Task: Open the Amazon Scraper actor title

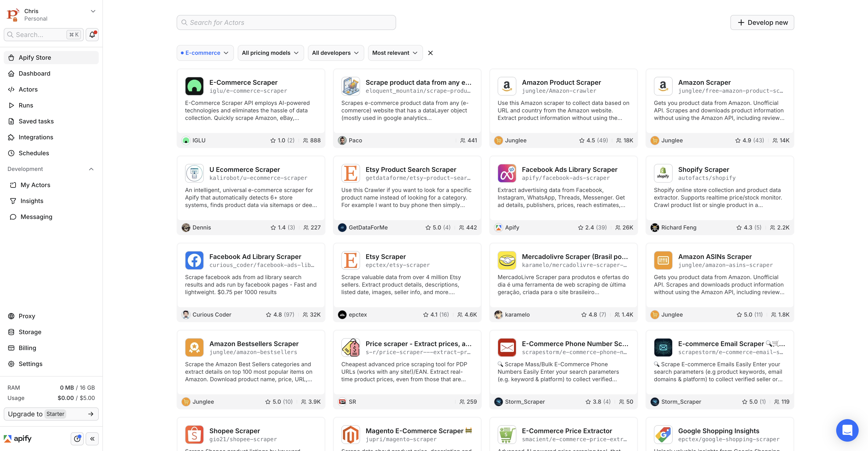Action: 704,82
